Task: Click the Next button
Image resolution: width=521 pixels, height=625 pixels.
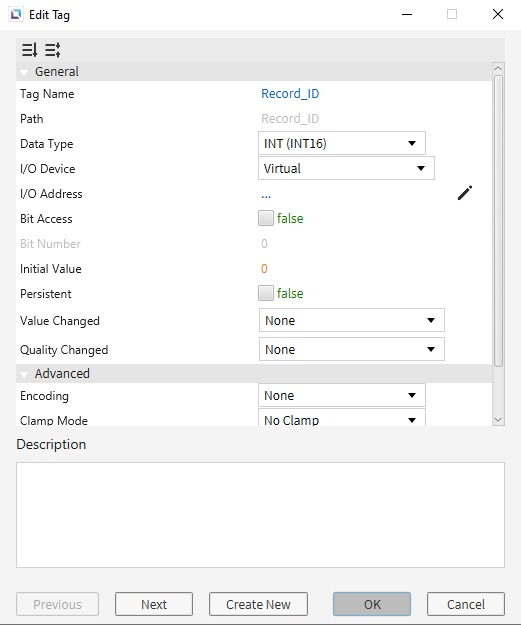Action: (154, 604)
